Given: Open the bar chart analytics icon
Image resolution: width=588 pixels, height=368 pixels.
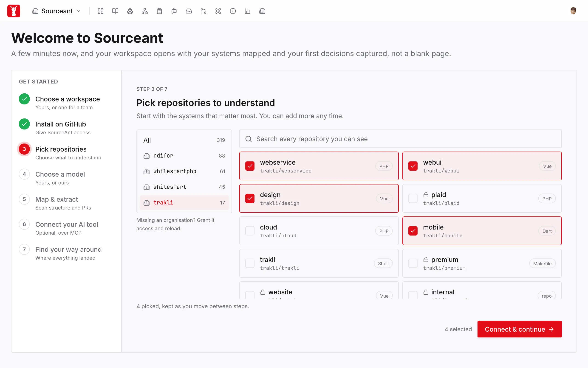Looking at the screenshot, I should coord(248,11).
